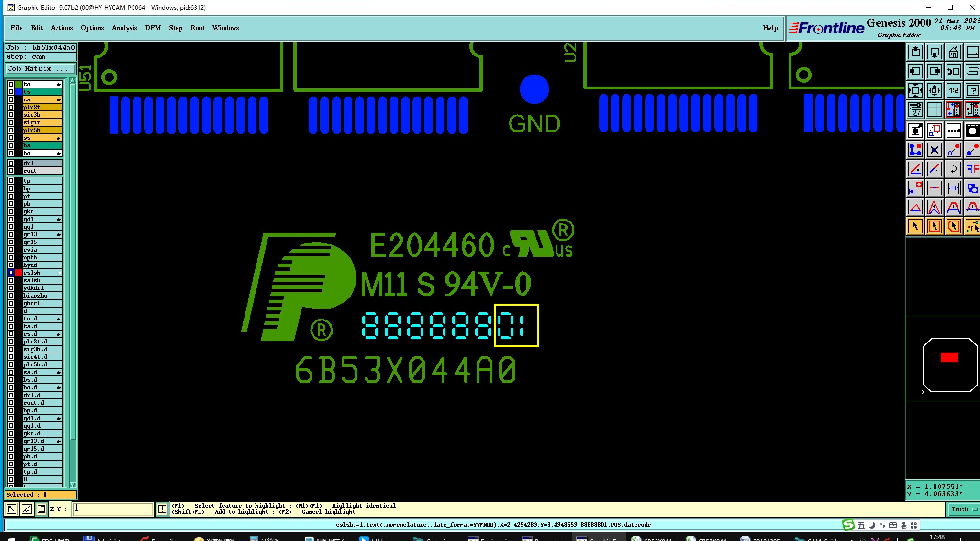Select the ruler measure tool

pos(953,131)
